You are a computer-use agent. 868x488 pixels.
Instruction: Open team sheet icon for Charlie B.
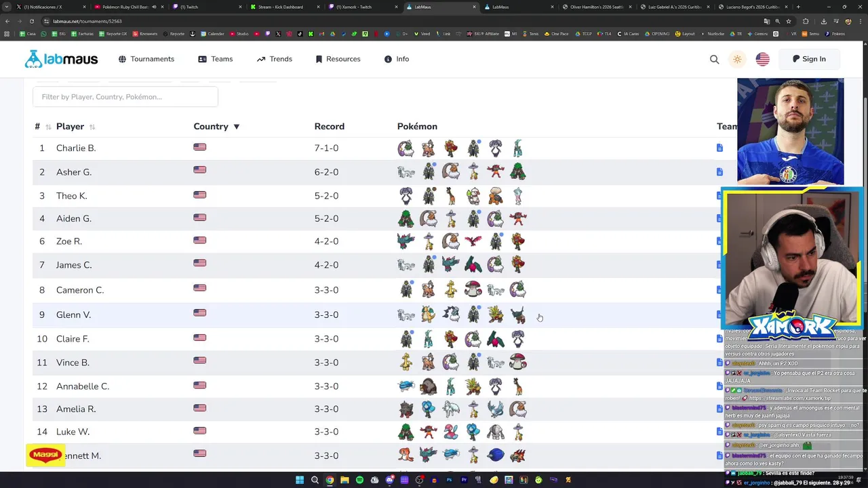(x=719, y=148)
